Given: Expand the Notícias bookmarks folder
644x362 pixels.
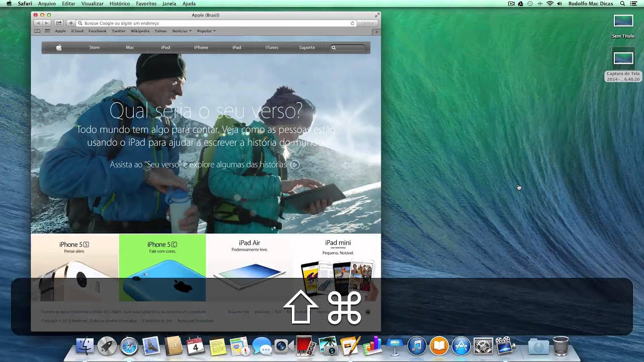Looking at the screenshot, I should click(x=182, y=31).
